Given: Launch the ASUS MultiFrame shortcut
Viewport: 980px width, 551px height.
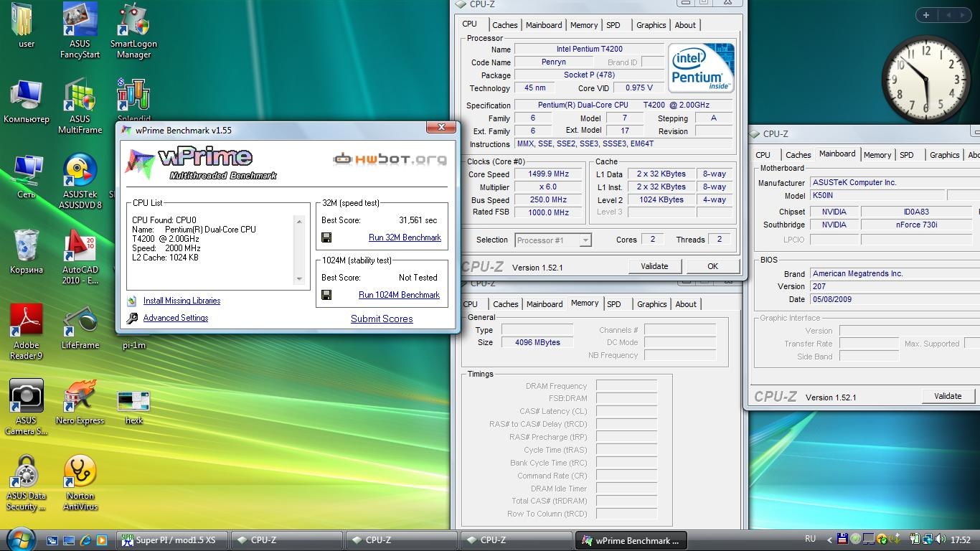Looking at the screenshot, I should 80,106.
